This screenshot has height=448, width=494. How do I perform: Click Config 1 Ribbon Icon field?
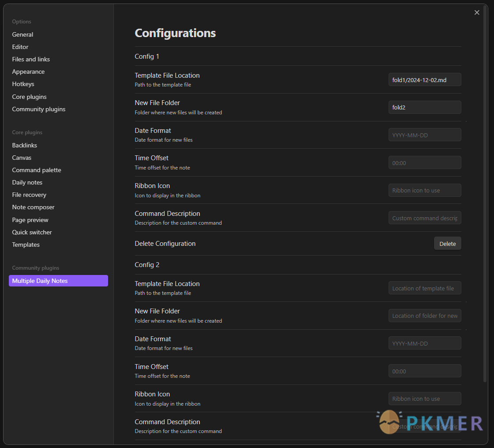point(425,190)
